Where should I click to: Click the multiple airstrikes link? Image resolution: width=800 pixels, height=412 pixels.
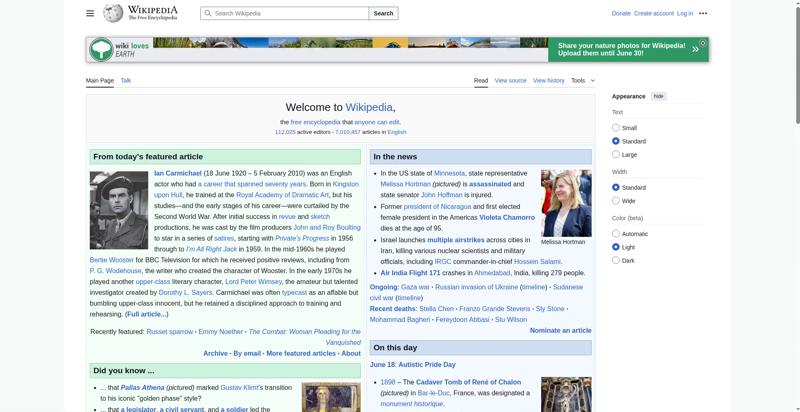pos(456,240)
